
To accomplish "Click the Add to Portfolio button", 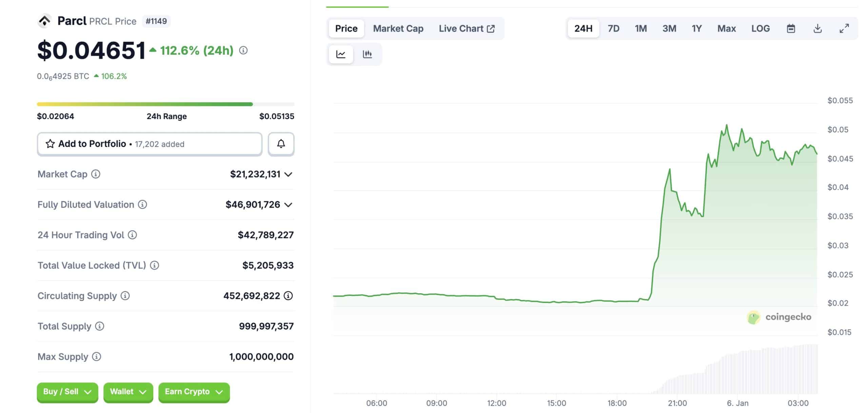I will [92, 144].
